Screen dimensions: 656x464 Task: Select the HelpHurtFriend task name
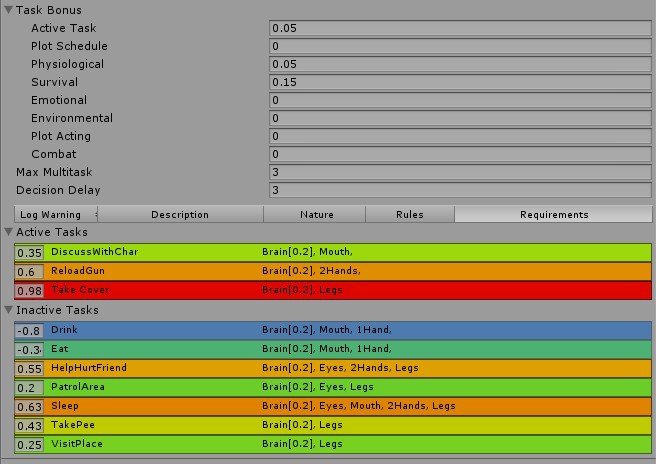(x=89, y=368)
